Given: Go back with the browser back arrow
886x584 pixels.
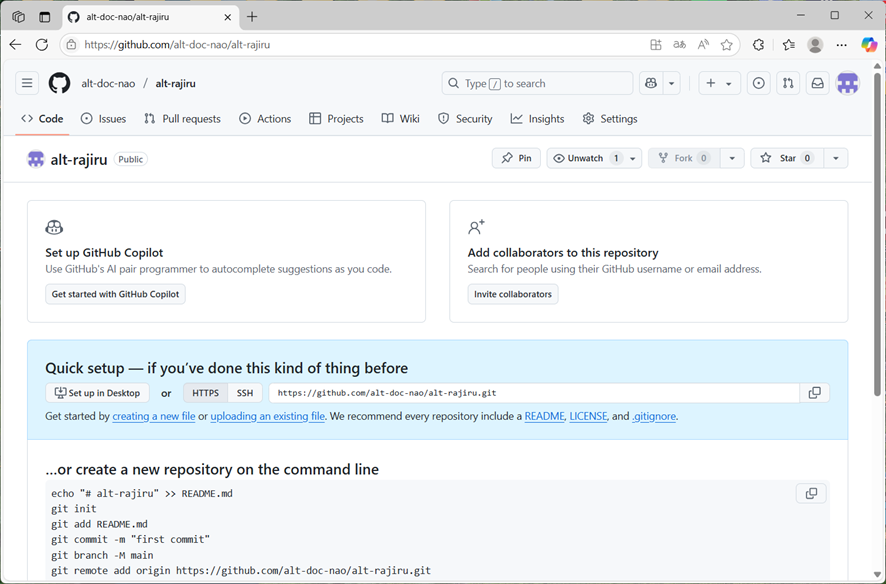Looking at the screenshot, I should [15, 45].
